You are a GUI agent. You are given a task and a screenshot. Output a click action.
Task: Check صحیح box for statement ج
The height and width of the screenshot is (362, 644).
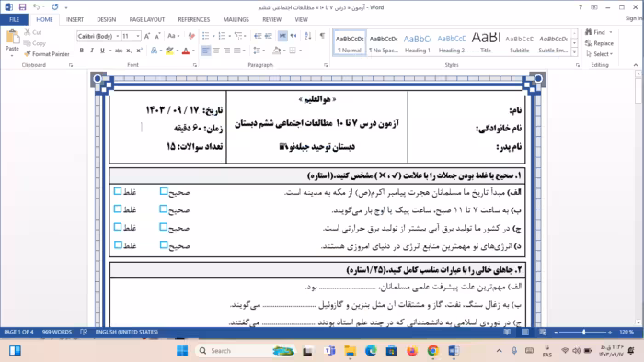(x=164, y=227)
